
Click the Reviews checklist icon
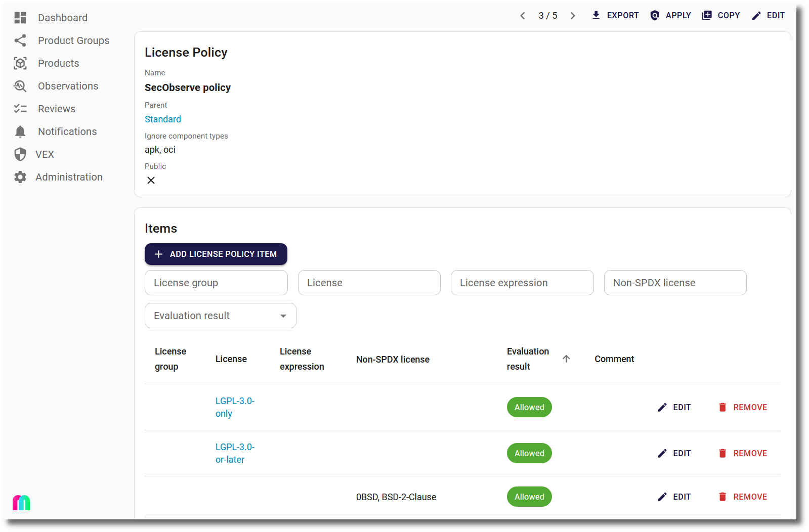click(20, 109)
